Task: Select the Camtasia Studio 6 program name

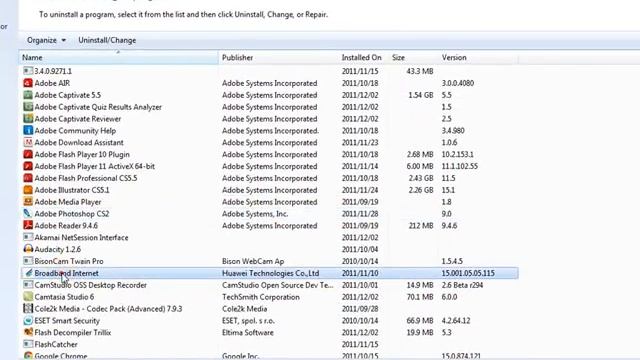Action: (x=64, y=297)
